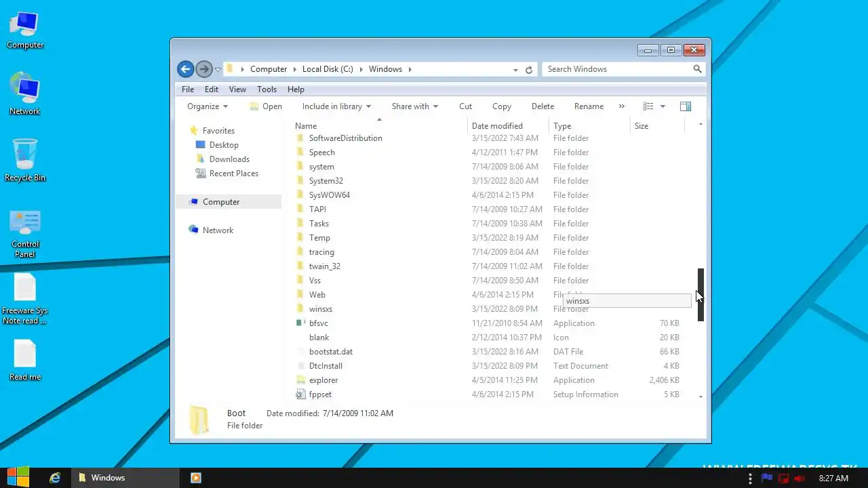This screenshot has width=868, height=488.
Task: Open the File menu
Action: [x=188, y=89]
